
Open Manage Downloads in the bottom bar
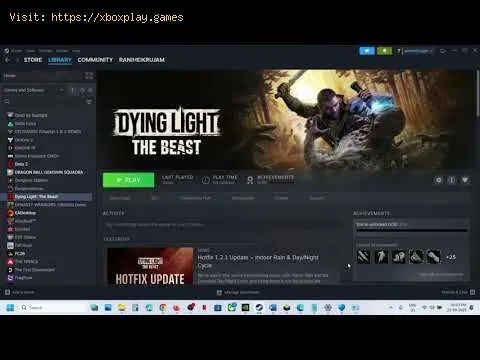coord(238,292)
